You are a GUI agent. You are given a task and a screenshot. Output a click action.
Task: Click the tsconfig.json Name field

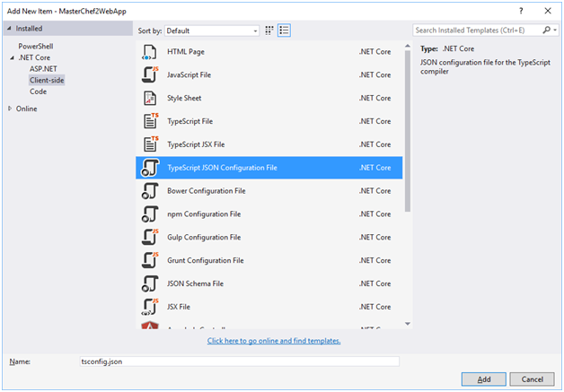pos(239,362)
